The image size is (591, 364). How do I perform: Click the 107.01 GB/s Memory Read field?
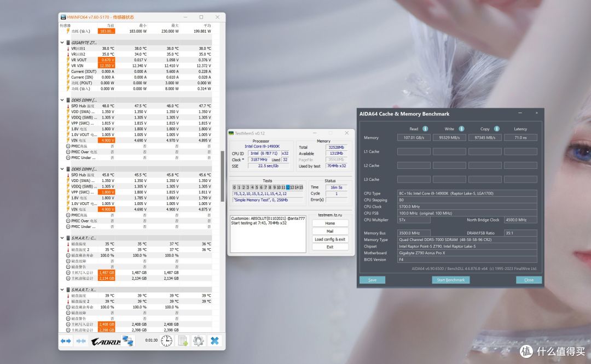click(414, 137)
